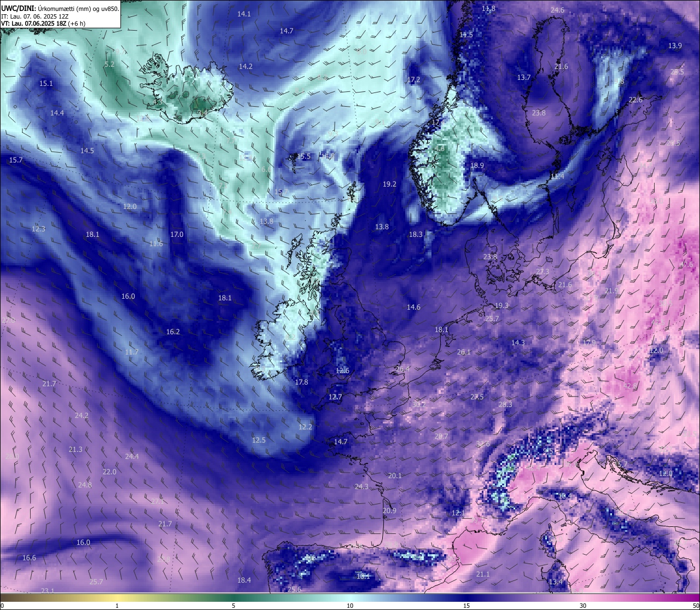Click the 24.8 value on the map
This screenshot has width=700, height=610.
(x=85, y=485)
